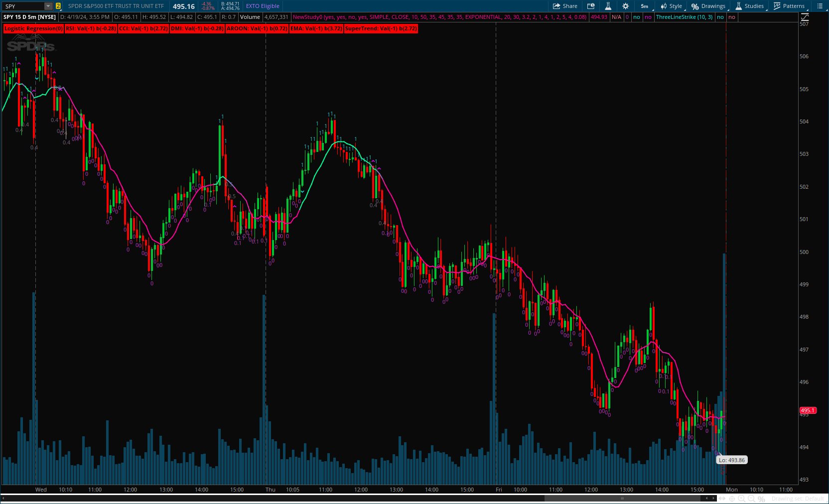Click the scrollbar right arrow
829x504 pixels.
[713, 498]
